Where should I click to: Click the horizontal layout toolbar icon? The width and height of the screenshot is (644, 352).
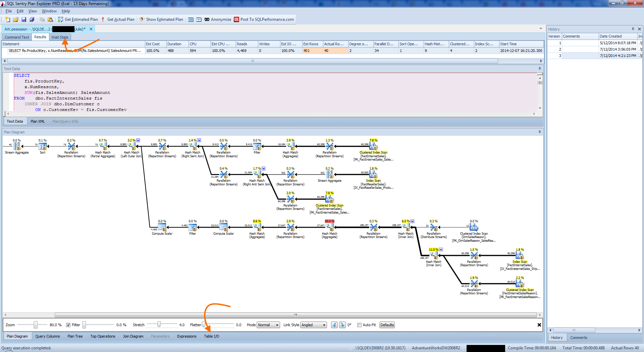point(191,19)
